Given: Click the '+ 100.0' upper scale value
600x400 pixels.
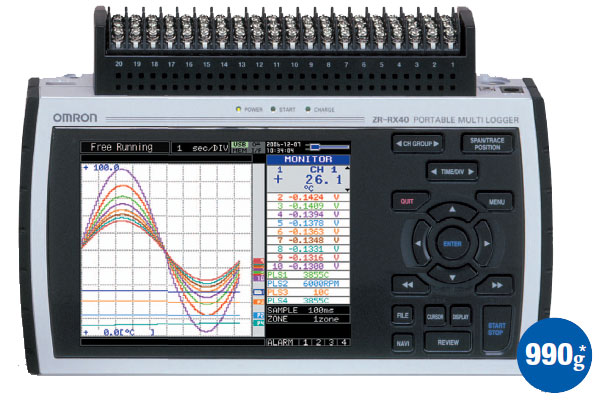Looking at the screenshot, I should point(101,168).
